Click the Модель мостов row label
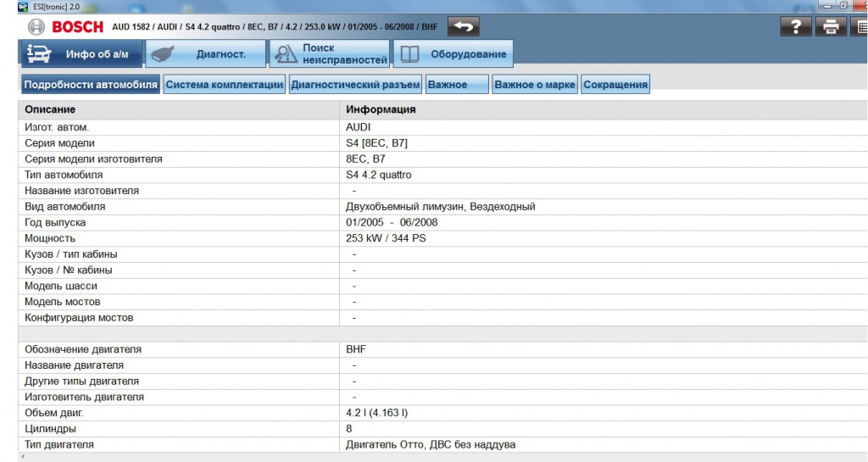The height and width of the screenshot is (462, 868). click(63, 302)
